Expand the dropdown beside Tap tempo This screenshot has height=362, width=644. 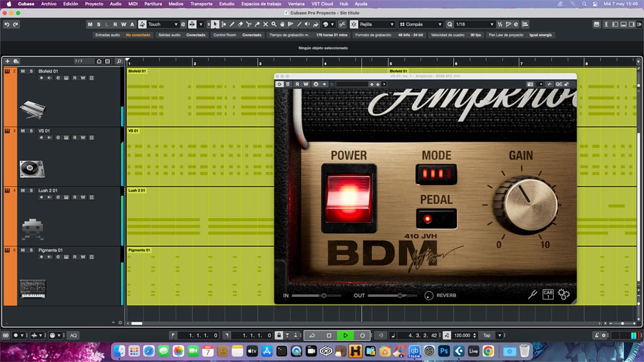click(500, 335)
